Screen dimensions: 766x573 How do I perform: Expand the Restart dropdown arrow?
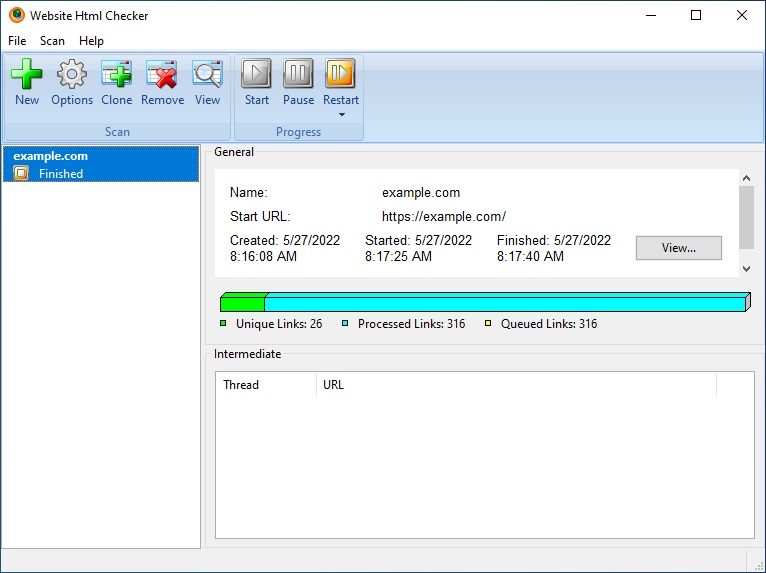(341, 115)
